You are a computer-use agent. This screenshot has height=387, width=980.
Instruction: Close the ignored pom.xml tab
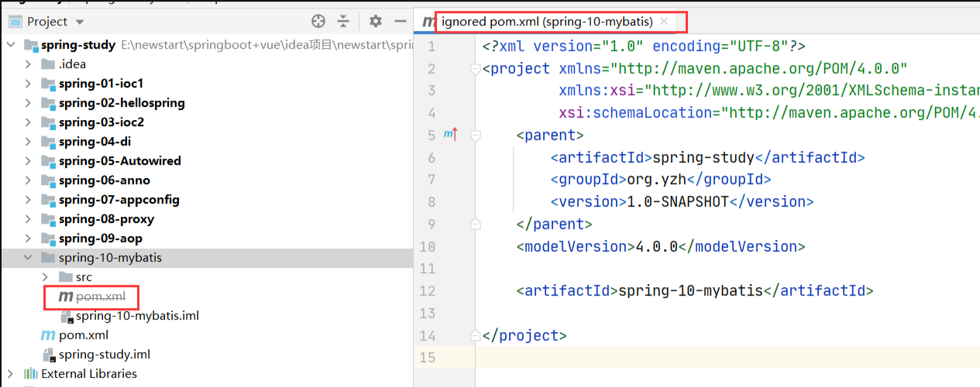[664, 22]
